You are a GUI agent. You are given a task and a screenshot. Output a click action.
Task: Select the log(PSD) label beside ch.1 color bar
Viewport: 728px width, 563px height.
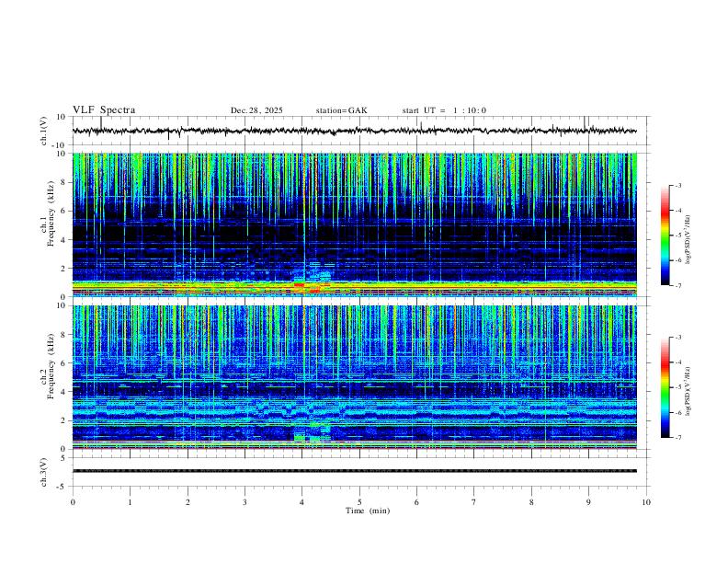click(688, 239)
